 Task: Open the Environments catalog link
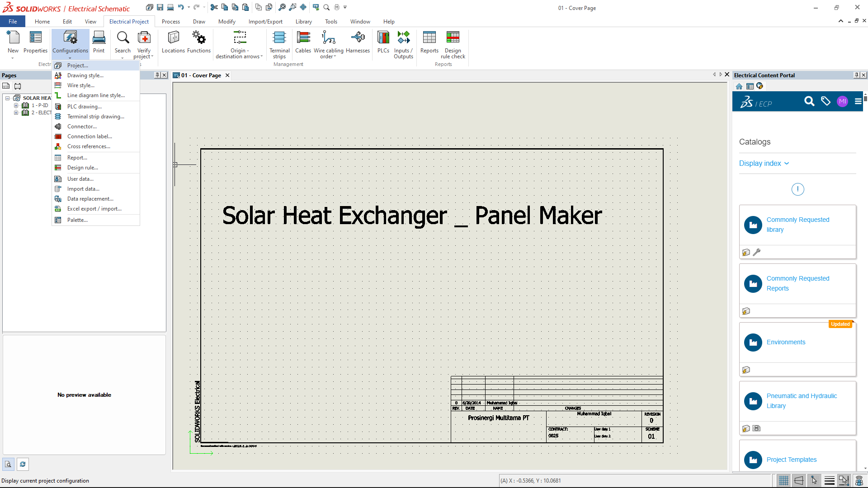(x=786, y=342)
